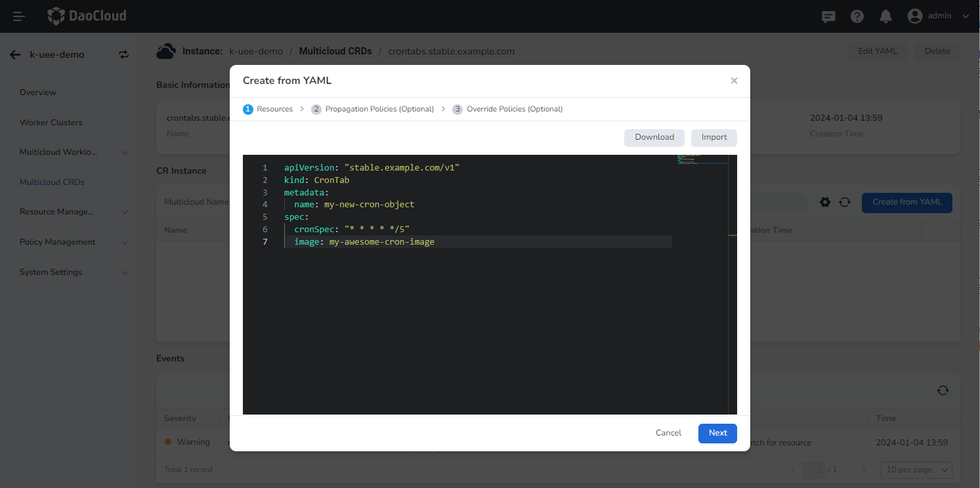Select Overview in the sidebar
Screen dimensions: 980x488
click(x=37, y=92)
